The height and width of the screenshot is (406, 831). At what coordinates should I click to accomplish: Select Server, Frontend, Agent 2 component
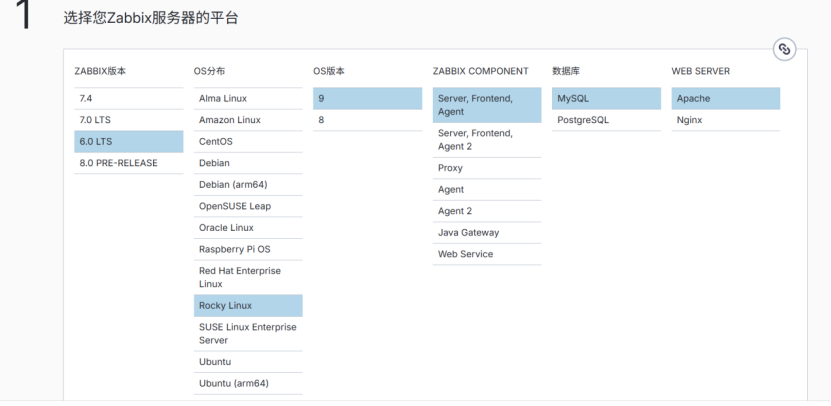487,140
